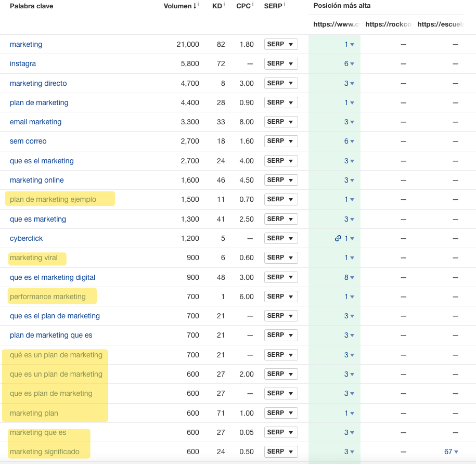Click the "Palabra clave" column header
This screenshot has height=464, width=476.
click(31, 6)
